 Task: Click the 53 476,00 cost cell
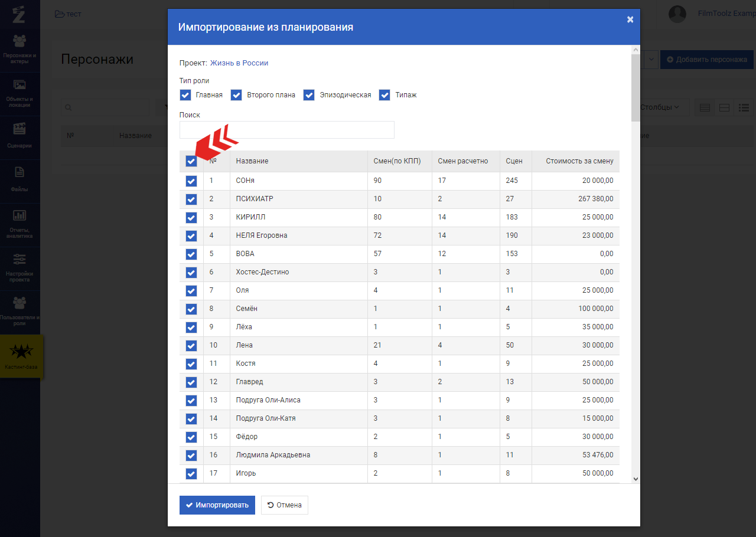576,455
